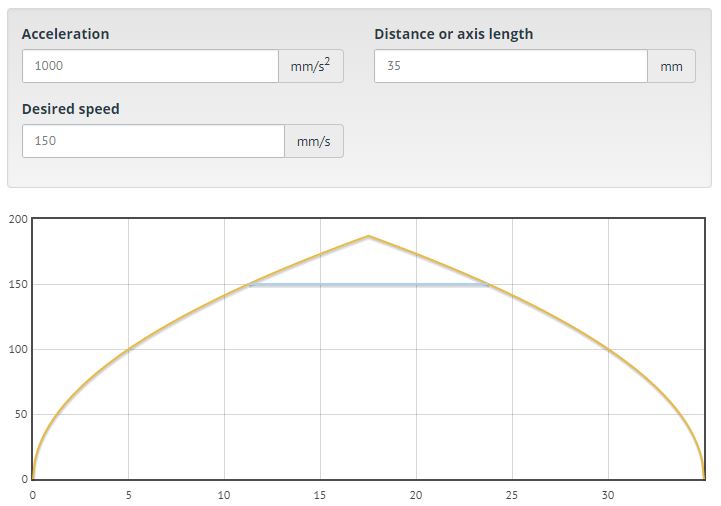Click the 25 label on the x-axis
This screenshot has width=721, height=506.
pyautogui.click(x=512, y=494)
